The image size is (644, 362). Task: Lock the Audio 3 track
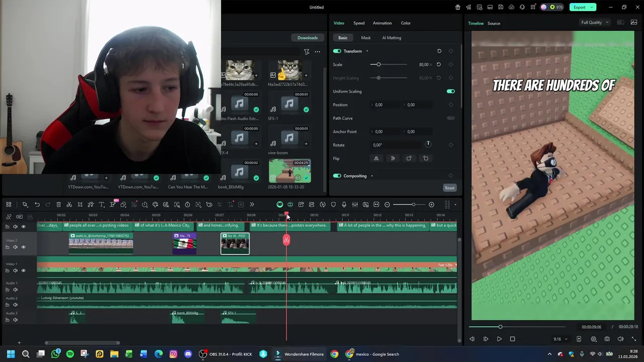[x=7, y=320]
